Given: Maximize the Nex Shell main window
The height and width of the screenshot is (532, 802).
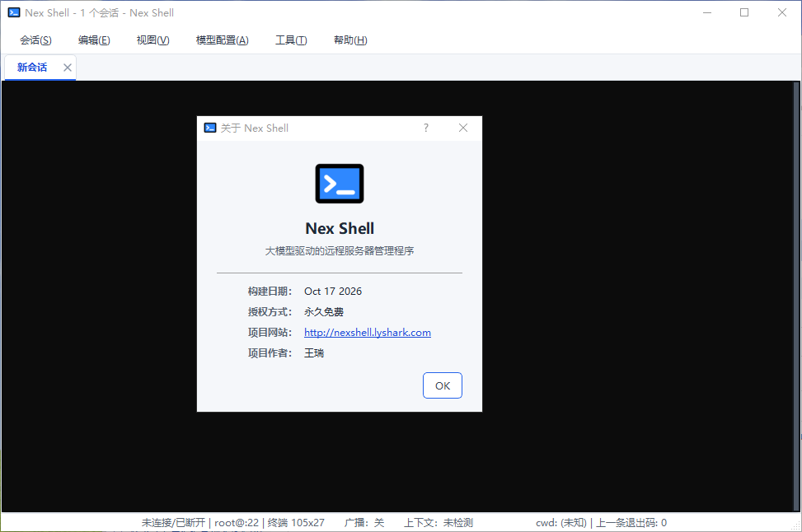Looking at the screenshot, I should (745, 13).
